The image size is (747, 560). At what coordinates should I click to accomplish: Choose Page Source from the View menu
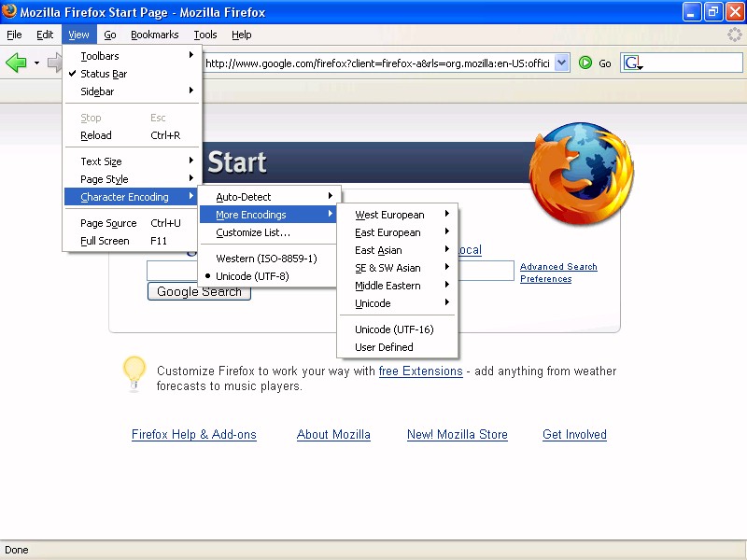pos(133,223)
